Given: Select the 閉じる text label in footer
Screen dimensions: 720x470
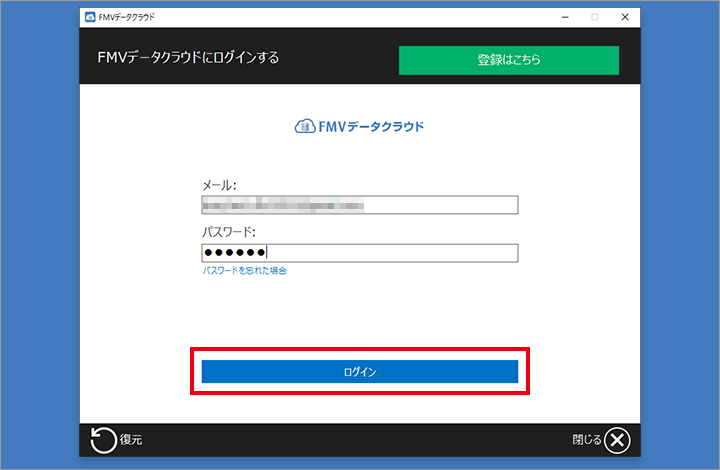Looking at the screenshot, I should tap(586, 440).
